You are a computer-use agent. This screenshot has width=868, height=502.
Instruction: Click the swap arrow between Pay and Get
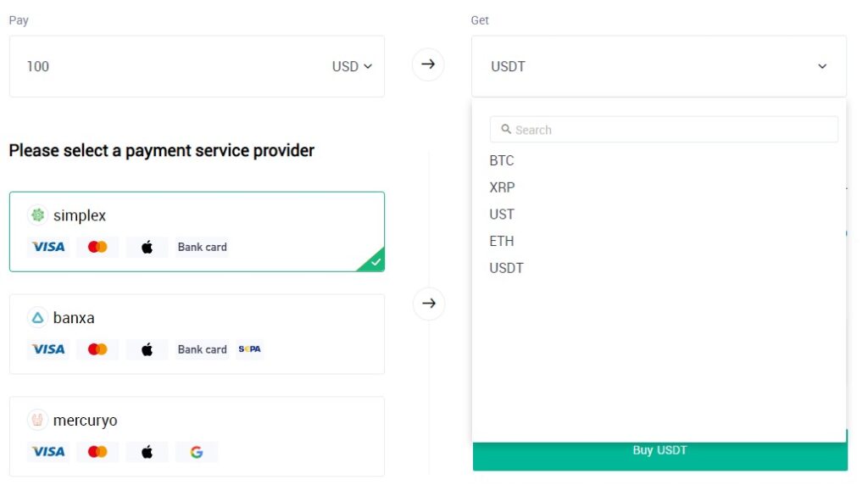[x=428, y=64]
